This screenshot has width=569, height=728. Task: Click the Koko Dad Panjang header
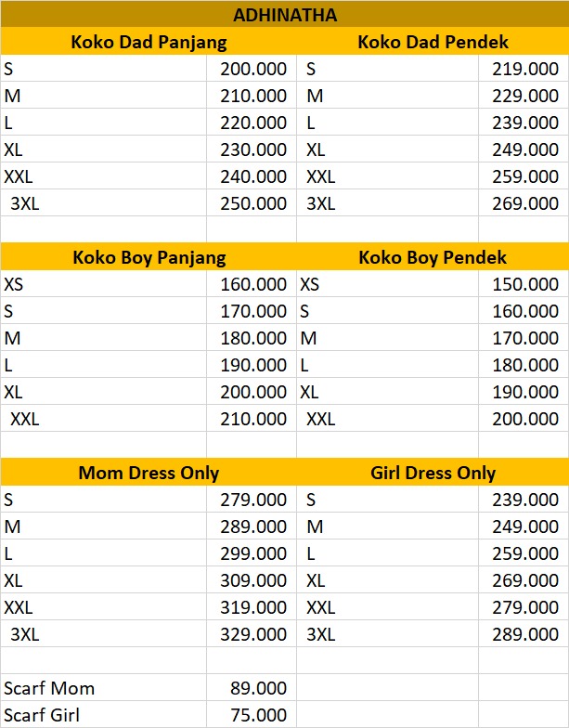[149, 41]
